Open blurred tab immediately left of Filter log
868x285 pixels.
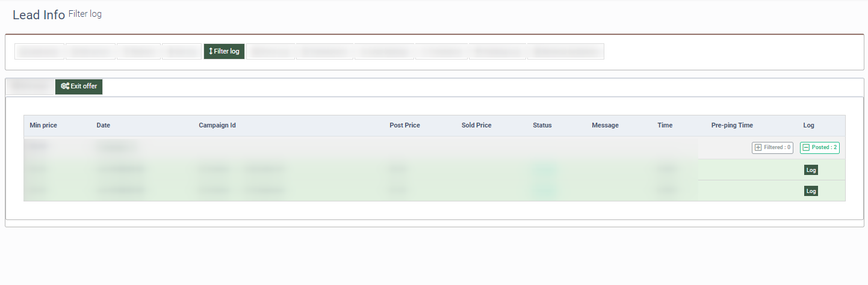[182, 52]
